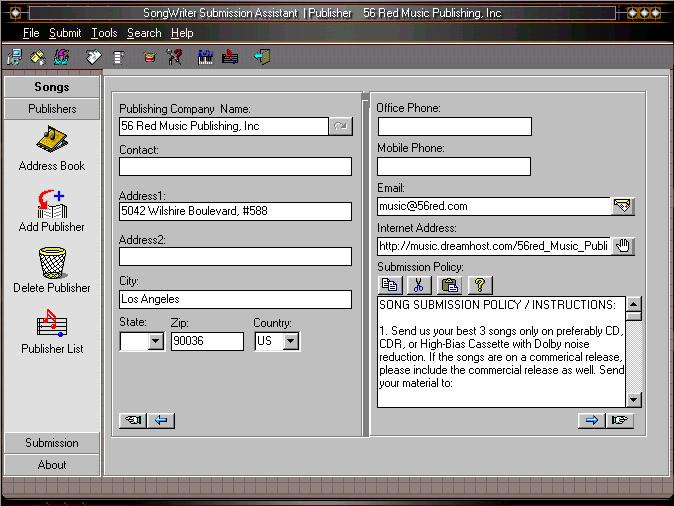
Task: Click the purple jester hat toolbar icon
Action: [x=61, y=57]
